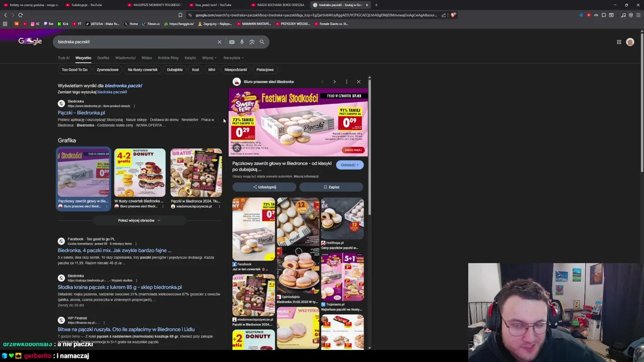The image size is (644, 362).
Task: Switch to the Wideo tab
Action: coord(146,58)
